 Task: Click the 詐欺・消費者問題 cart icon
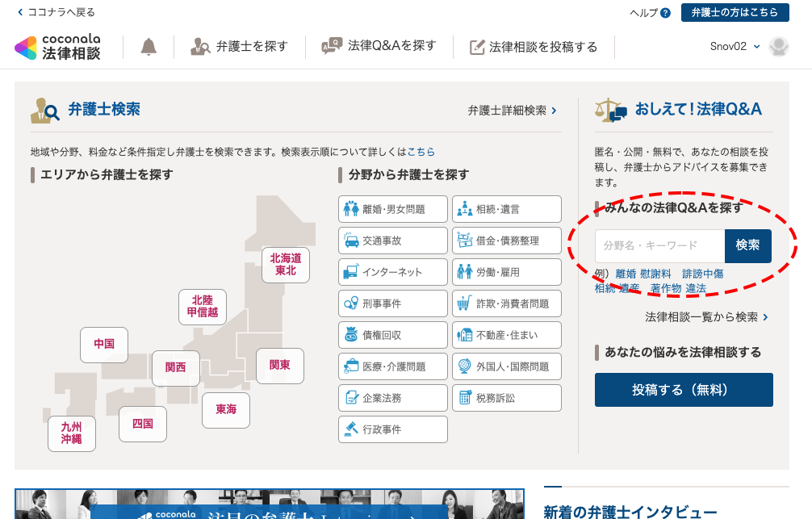pos(464,303)
